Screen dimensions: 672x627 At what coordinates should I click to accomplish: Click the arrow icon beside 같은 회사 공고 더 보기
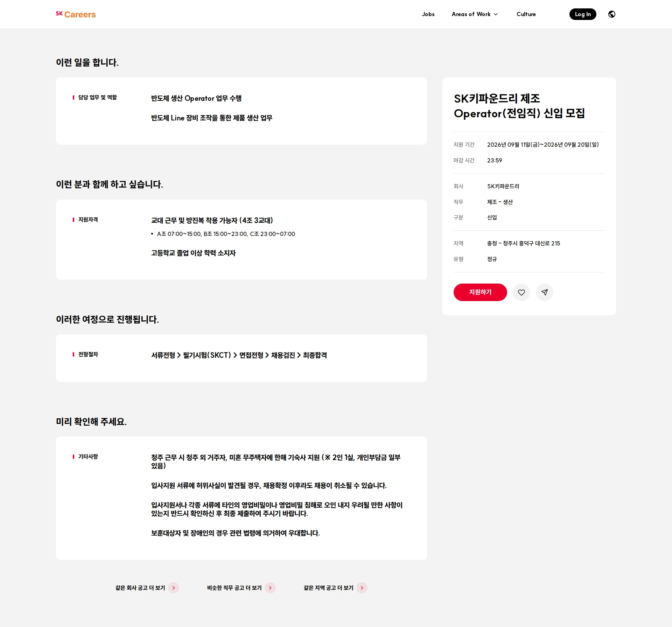point(174,588)
